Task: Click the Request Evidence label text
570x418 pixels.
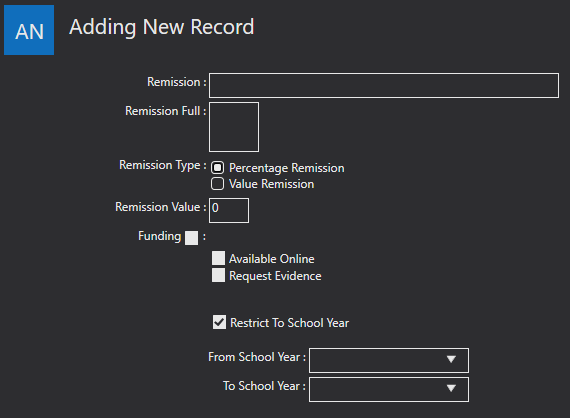Action: click(275, 276)
